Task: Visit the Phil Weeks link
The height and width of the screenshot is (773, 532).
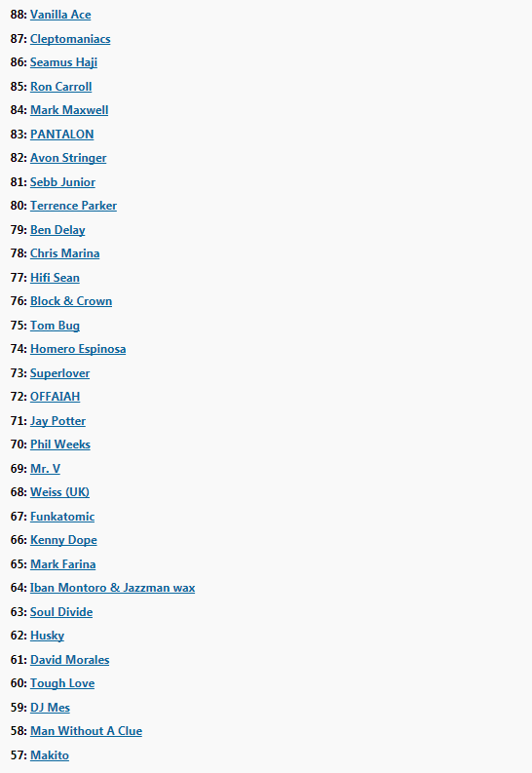Action: (60, 444)
